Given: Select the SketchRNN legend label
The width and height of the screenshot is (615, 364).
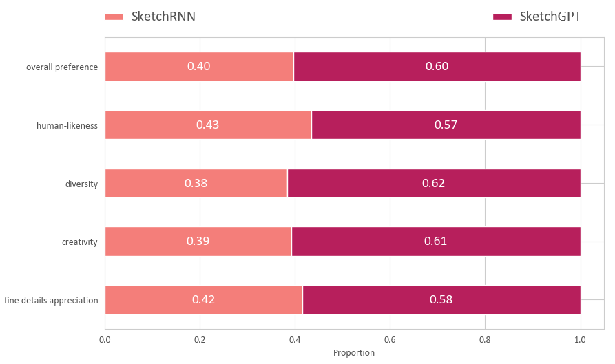Looking at the screenshot, I should tap(163, 17).
